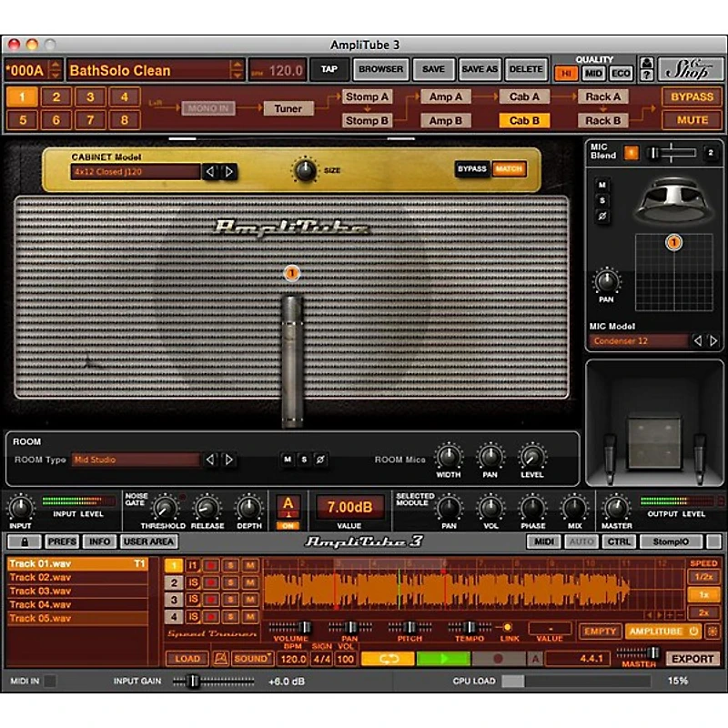This screenshot has height=728, width=728.
Task: Click the cabinet SIZE knob
Action: (305, 170)
